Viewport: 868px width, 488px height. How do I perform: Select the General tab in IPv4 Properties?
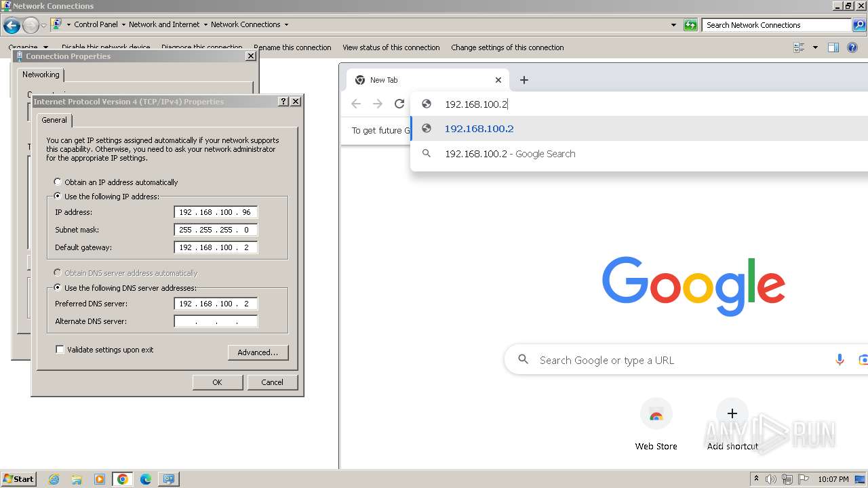[x=54, y=120]
